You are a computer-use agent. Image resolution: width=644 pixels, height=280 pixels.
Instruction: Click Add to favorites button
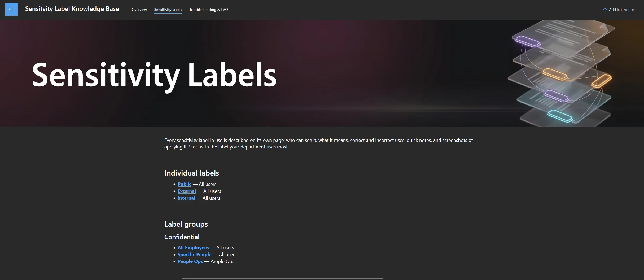(619, 10)
